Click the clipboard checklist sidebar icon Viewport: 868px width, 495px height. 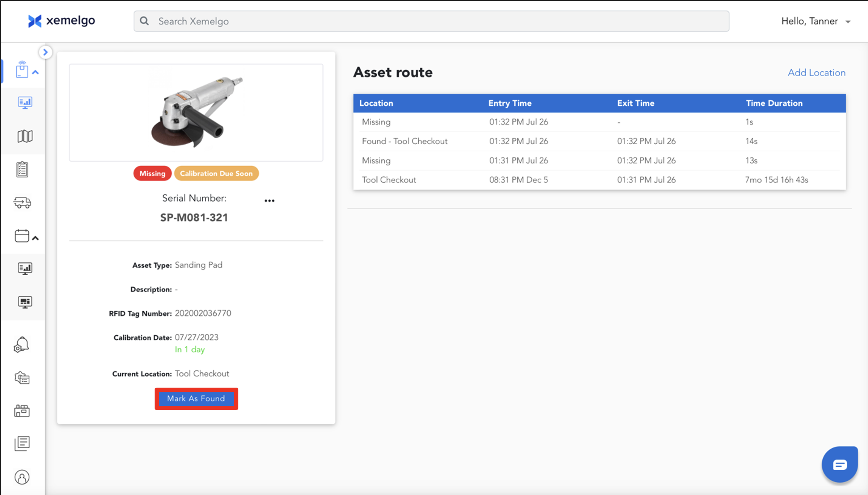pos(22,169)
